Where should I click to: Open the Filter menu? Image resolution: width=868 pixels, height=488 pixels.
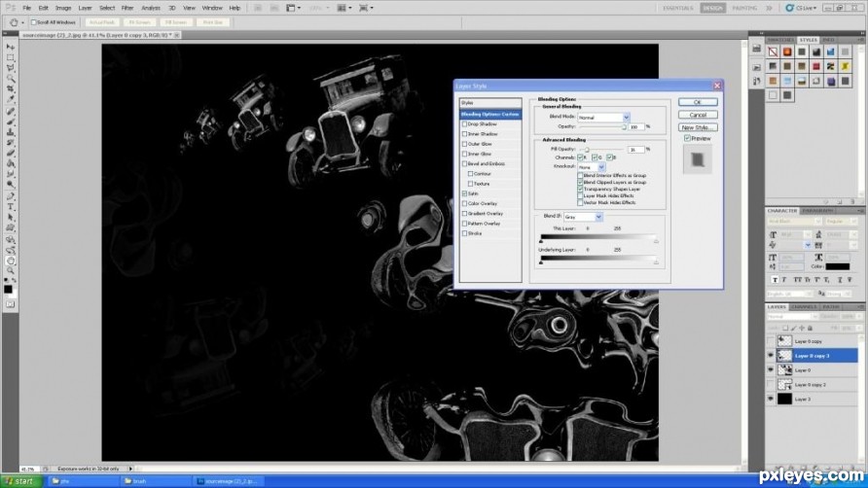point(127,9)
